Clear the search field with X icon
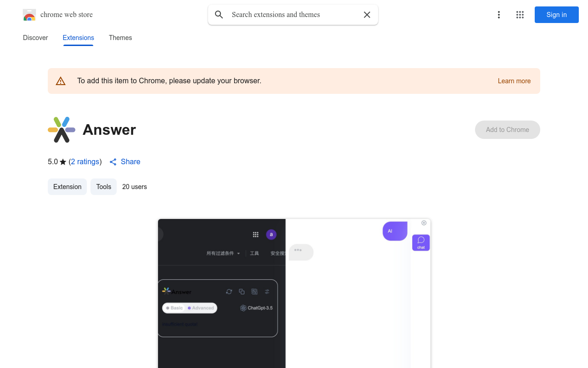588x368 pixels. 367,15
